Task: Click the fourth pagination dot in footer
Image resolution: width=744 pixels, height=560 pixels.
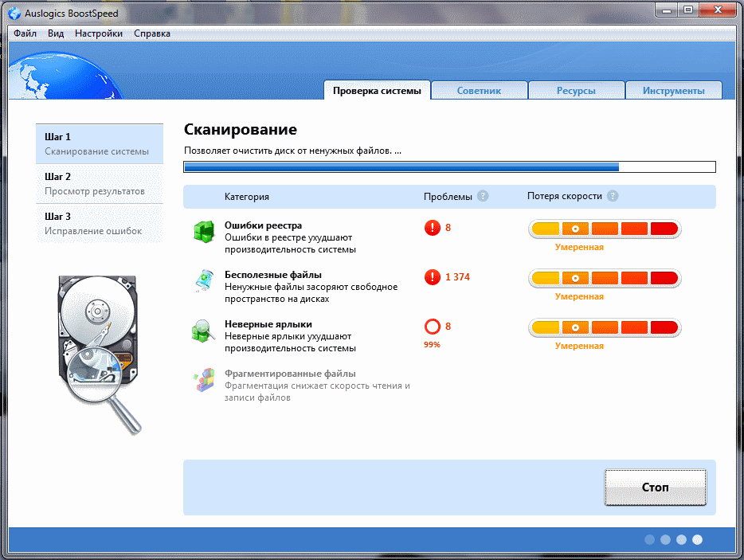Action: (698, 539)
